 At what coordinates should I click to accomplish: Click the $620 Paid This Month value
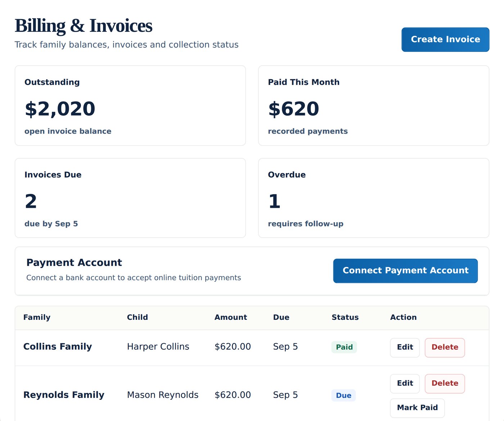[293, 109]
